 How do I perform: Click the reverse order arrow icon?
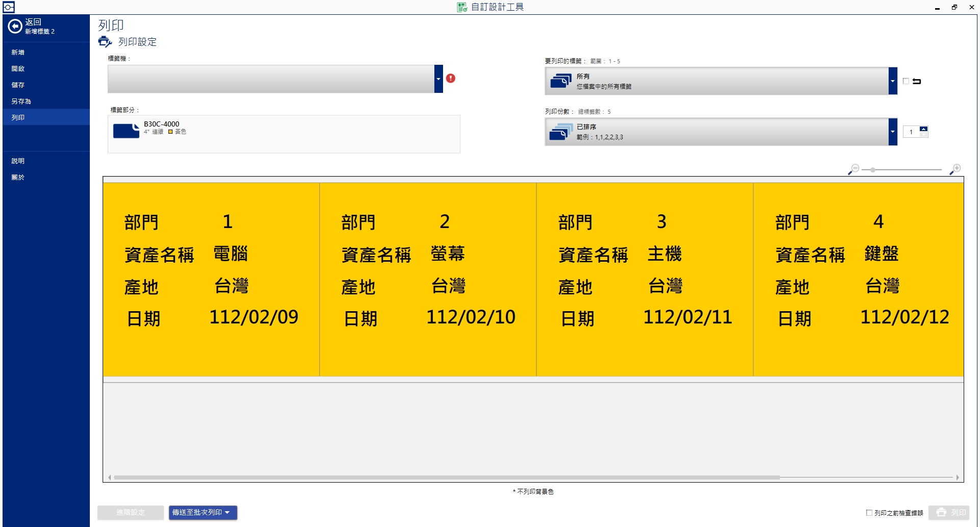pos(917,81)
